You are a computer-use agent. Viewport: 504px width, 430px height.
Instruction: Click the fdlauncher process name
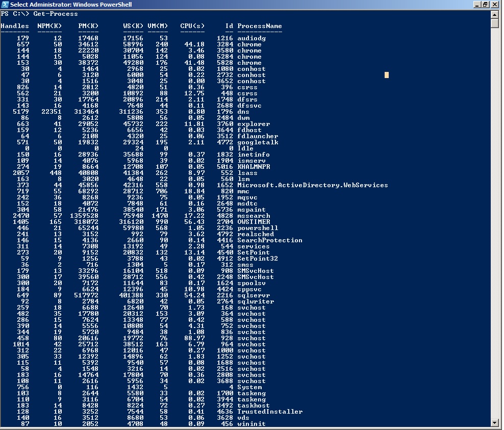click(x=258, y=136)
